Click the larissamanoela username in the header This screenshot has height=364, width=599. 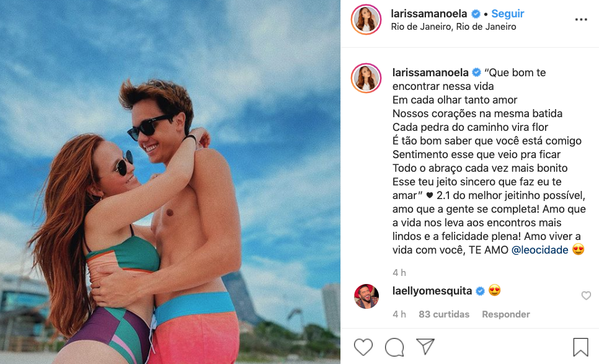pyautogui.click(x=428, y=14)
